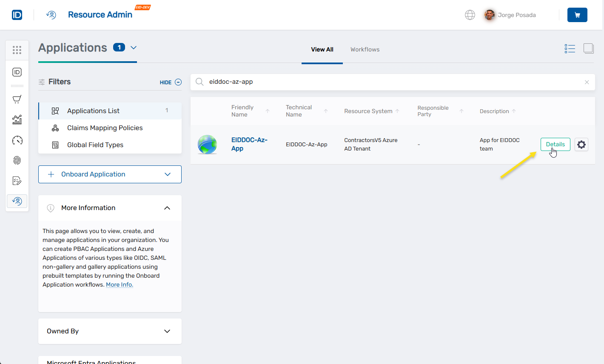The height and width of the screenshot is (364, 604).
Task: Hide the Filters panel
Action: point(171,82)
